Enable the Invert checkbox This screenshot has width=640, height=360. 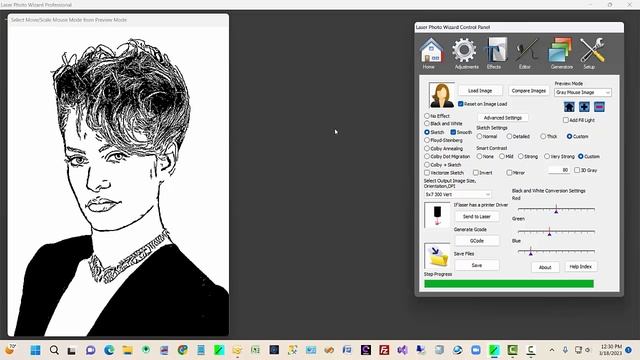476,173
